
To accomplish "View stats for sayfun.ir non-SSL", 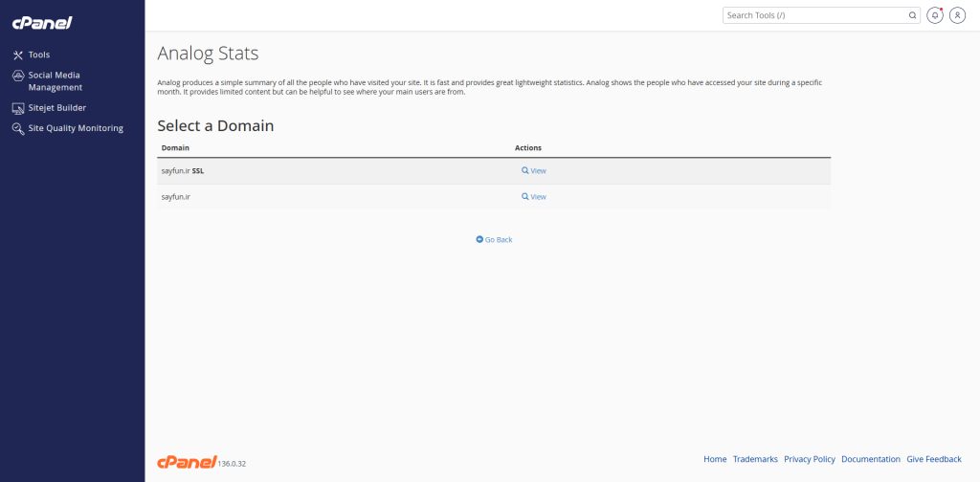I will coord(534,196).
